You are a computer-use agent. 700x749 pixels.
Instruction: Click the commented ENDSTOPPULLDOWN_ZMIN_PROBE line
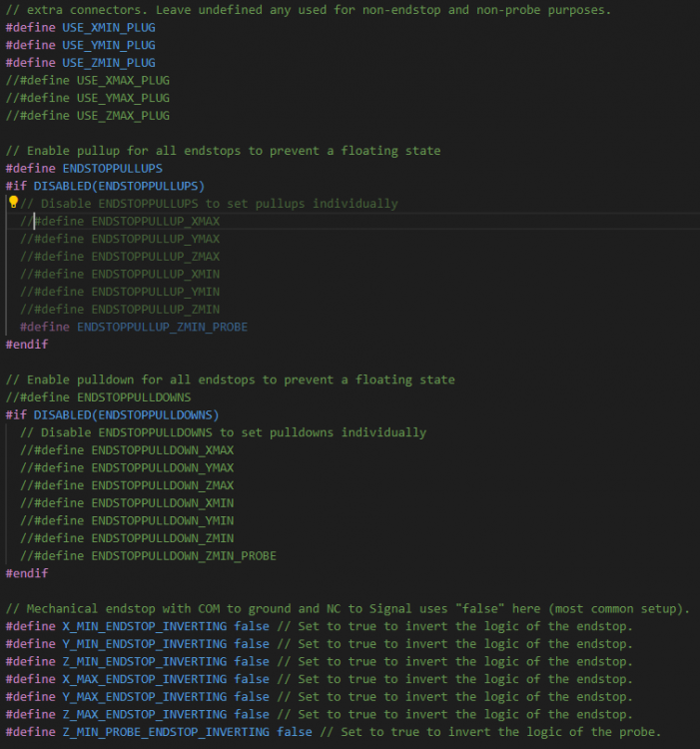[x=148, y=555]
